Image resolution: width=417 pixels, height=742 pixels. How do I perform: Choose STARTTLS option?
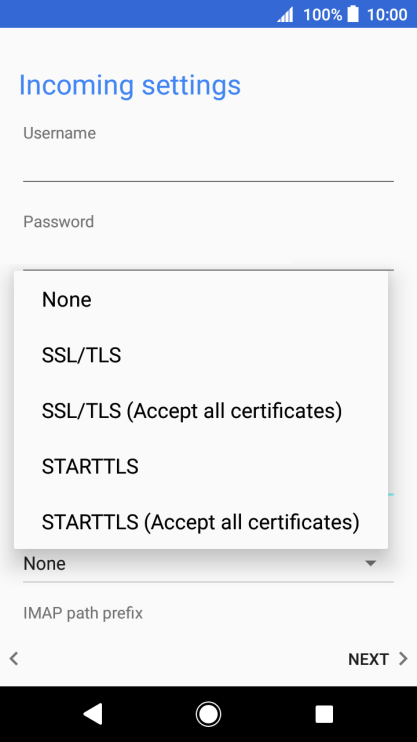point(201,467)
